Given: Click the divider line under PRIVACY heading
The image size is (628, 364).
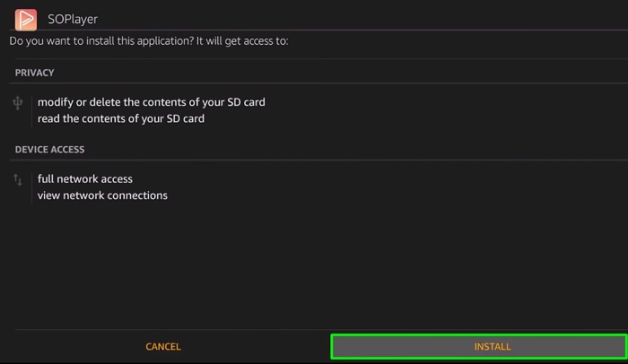Looking at the screenshot, I should 318,83.
